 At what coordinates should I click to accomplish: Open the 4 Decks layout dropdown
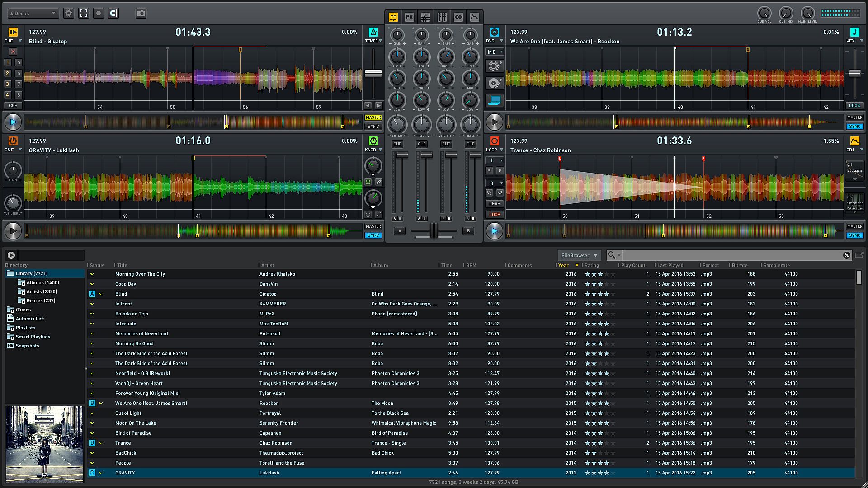(33, 14)
